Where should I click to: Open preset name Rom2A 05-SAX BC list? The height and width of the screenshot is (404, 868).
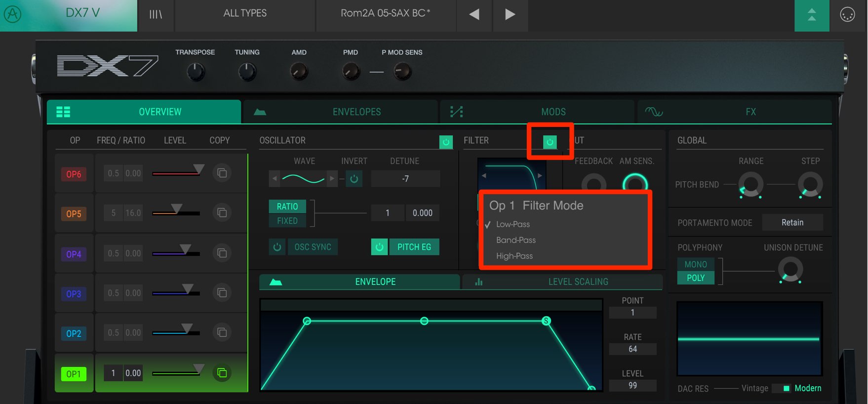tap(385, 13)
